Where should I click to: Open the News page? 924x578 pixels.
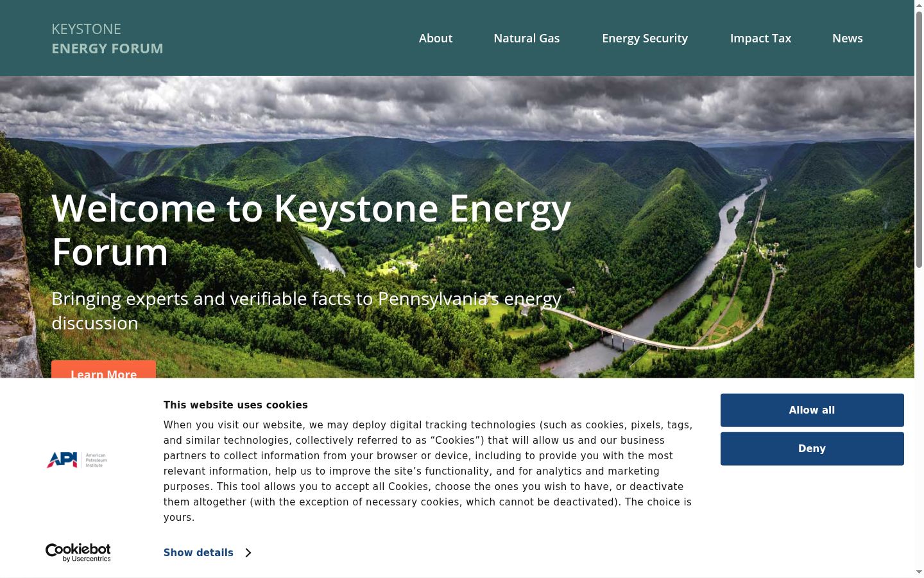click(848, 39)
